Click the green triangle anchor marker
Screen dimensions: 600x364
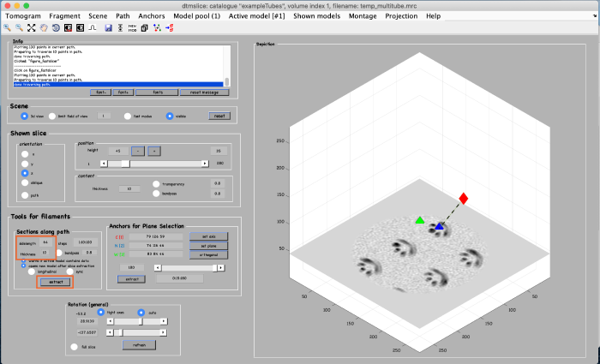pyautogui.click(x=420, y=221)
